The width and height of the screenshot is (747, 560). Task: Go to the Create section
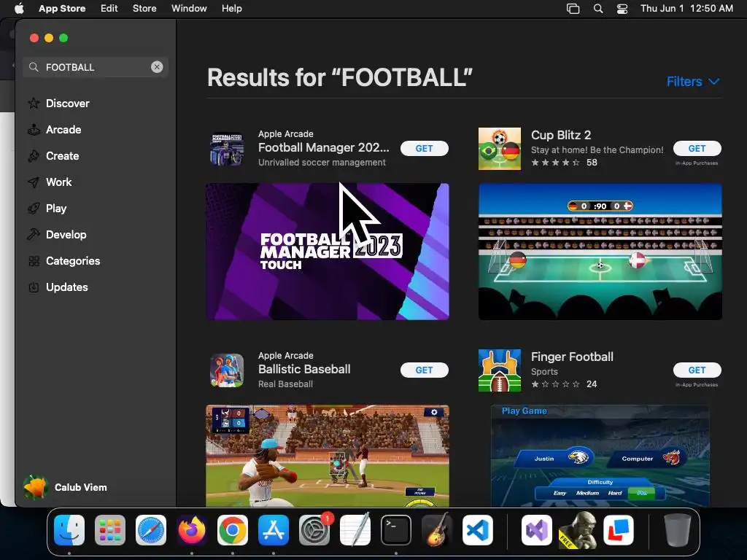(63, 156)
